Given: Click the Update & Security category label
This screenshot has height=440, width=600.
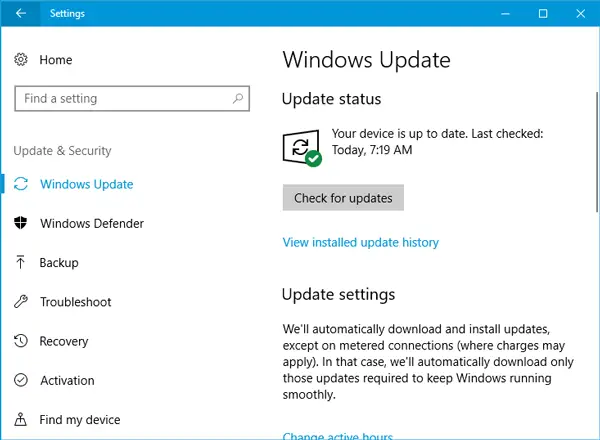Looking at the screenshot, I should 62,151.
